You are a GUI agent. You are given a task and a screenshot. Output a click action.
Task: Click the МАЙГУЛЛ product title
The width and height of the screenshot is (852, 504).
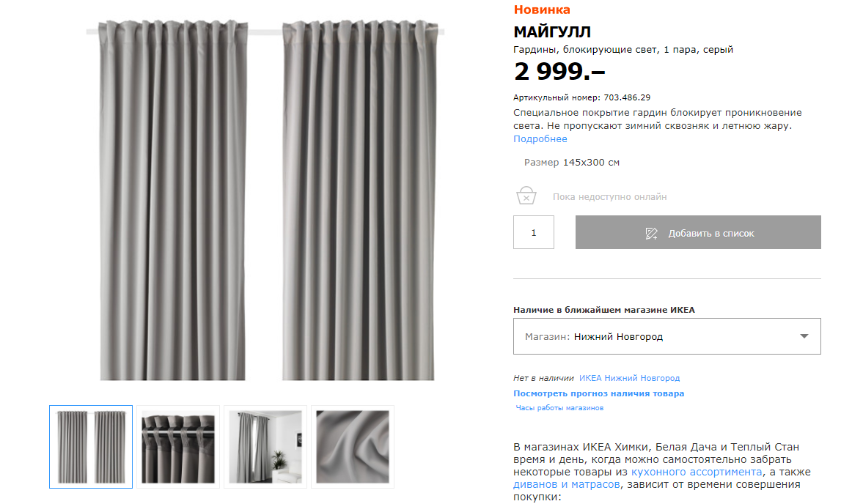click(x=552, y=32)
